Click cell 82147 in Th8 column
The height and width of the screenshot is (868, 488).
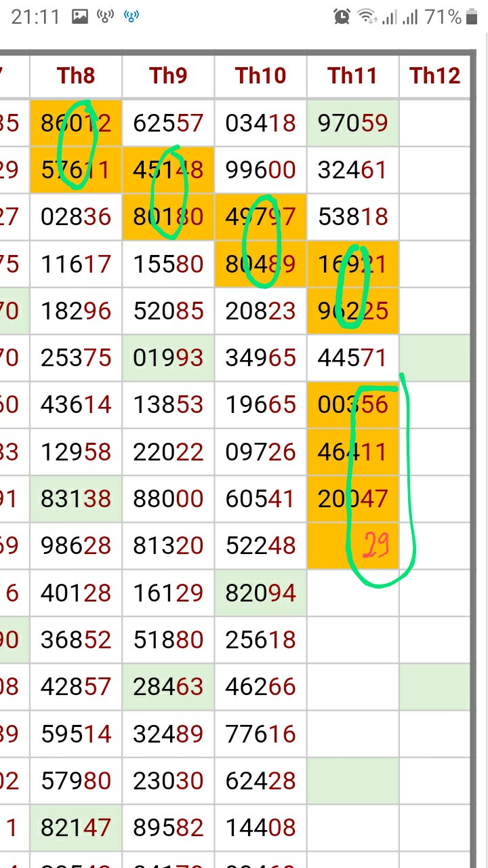pos(76,828)
